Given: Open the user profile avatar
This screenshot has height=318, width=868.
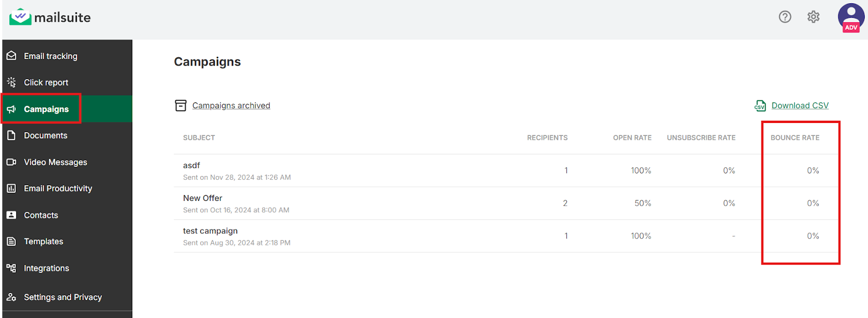Looking at the screenshot, I should (x=851, y=17).
